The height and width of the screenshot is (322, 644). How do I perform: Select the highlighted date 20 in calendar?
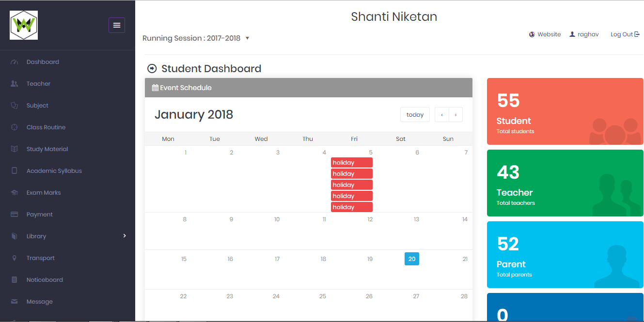point(412,259)
